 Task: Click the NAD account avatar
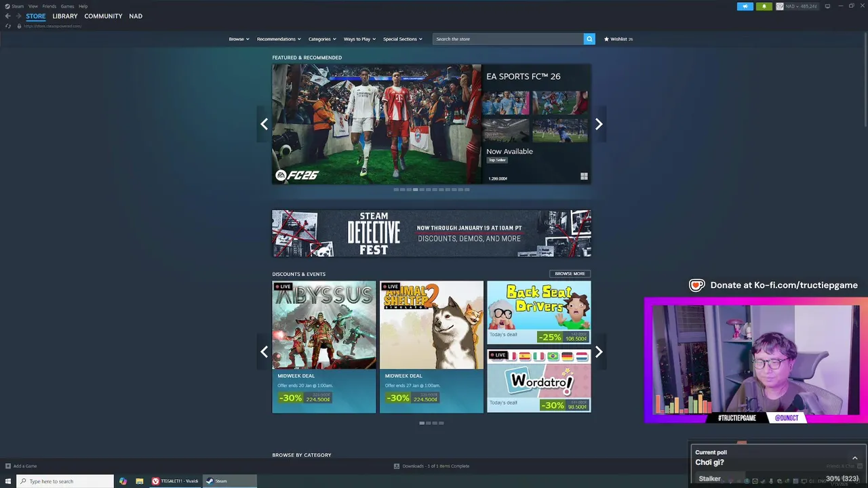[x=780, y=6]
